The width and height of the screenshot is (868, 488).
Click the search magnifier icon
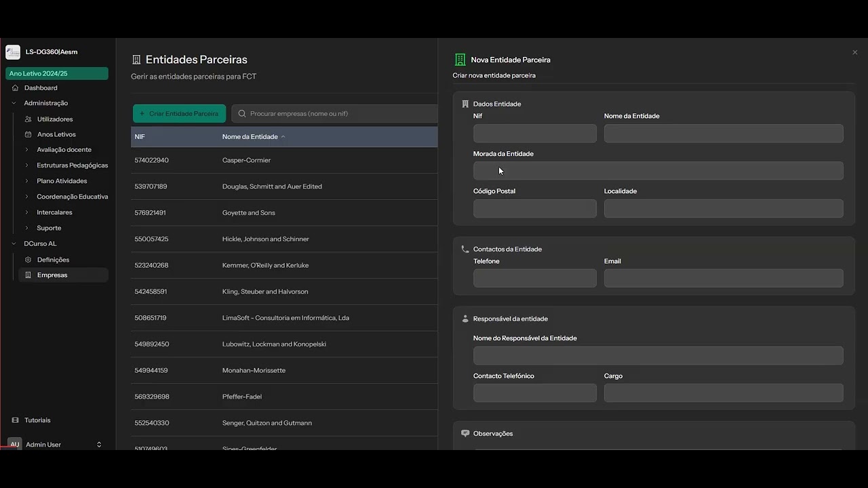coord(242,114)
